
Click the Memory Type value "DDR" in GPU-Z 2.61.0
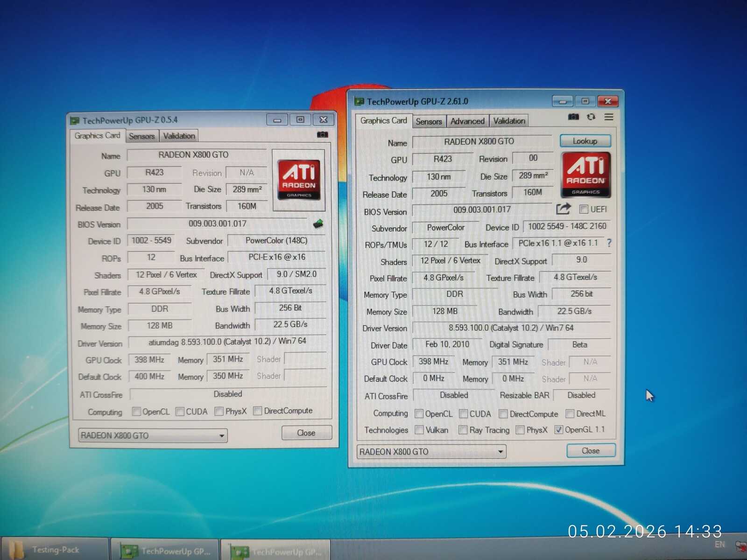(454, 294)
